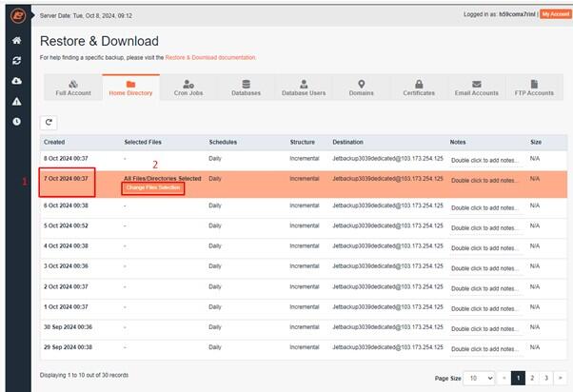Select the 7 Oct 2024 00:37 backup
The image size is (573, 392).
click(x=304, y=184)
